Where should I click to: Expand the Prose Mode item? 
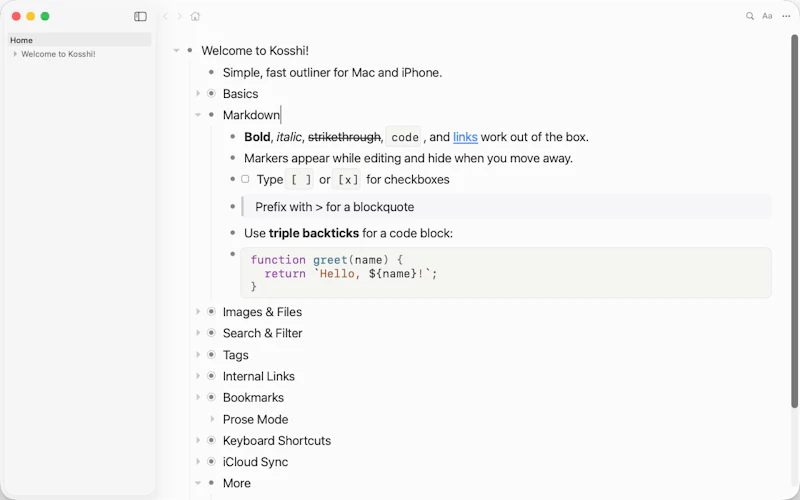click(212, 419)
